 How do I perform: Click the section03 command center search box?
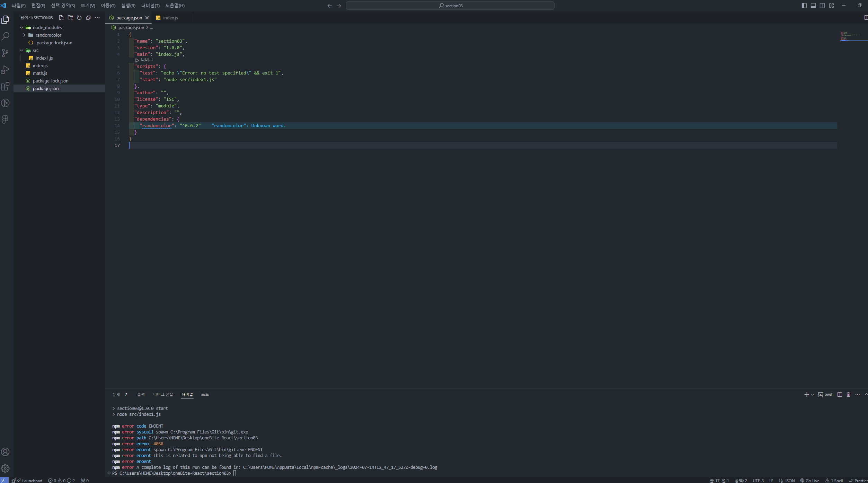tap(450, 6)
